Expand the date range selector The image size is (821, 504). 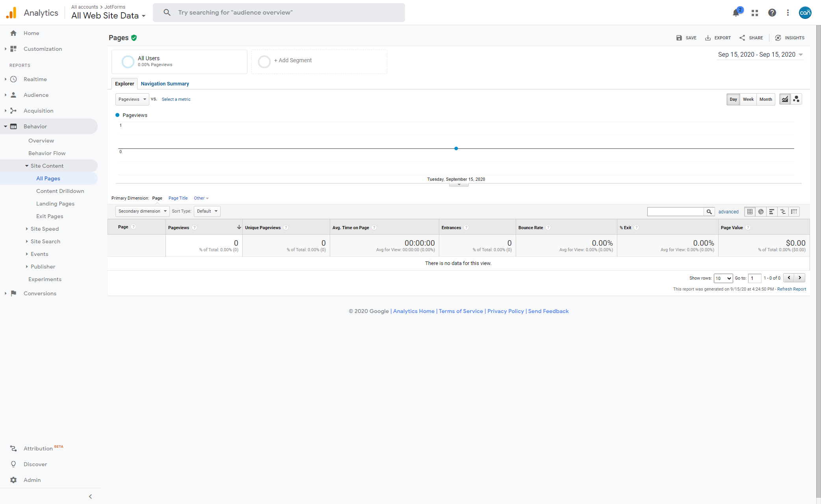[760, 54]
